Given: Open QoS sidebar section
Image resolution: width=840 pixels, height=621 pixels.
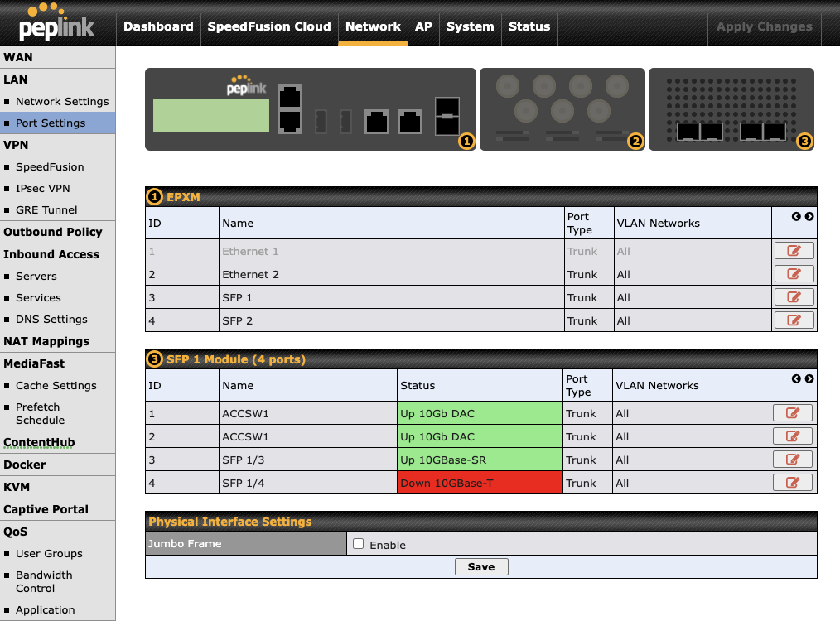Looking at the screenshot, I should tap(57, 532).
